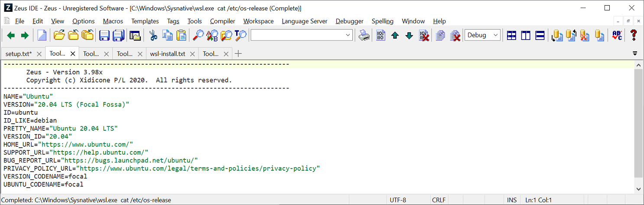The width and height of the screenshot is (644, 205).
Task: Open the Templates menu
Action: tap(145, 21)
